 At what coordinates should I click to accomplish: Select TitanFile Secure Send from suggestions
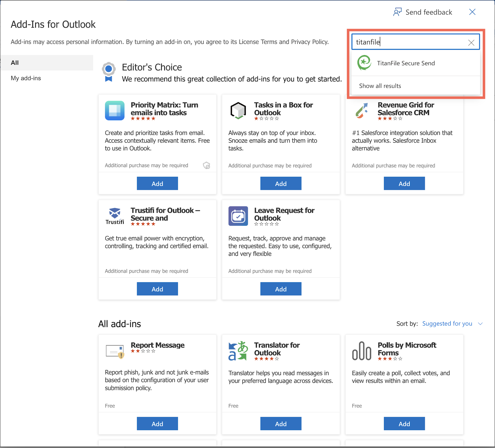406,63
